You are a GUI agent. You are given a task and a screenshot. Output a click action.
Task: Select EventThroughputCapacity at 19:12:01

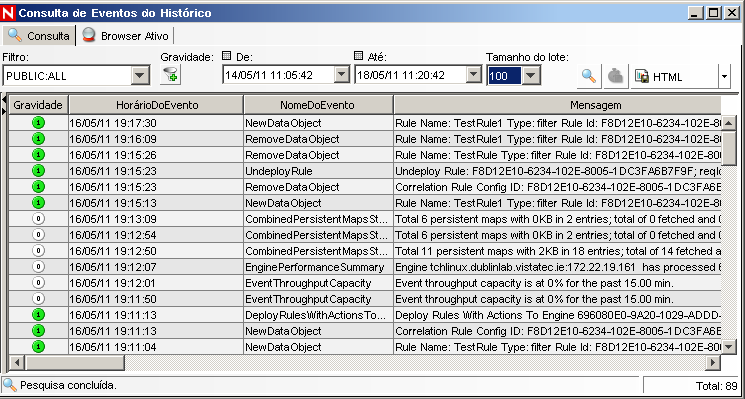coord(318,283)
